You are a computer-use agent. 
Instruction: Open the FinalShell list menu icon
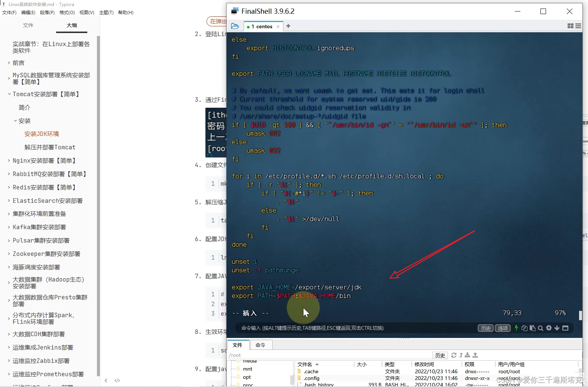click(578, 26)
